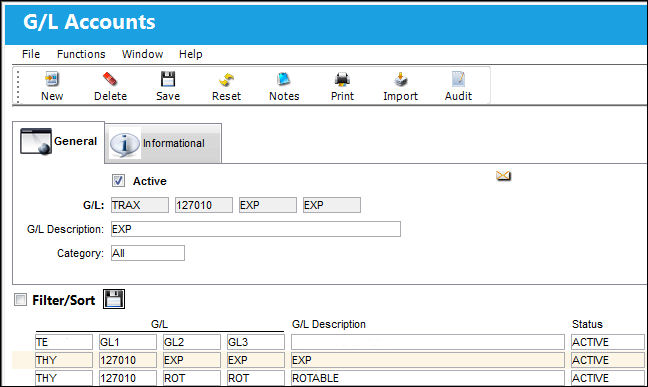Select the GL2 cell
This screenshot has width=648, height=387.
[x=192, y=342]
